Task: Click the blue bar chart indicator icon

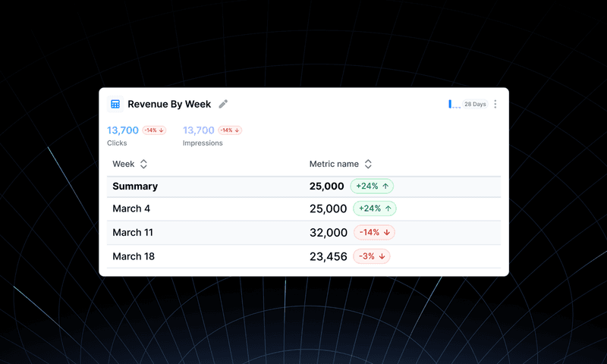Action: coord(454,104)
